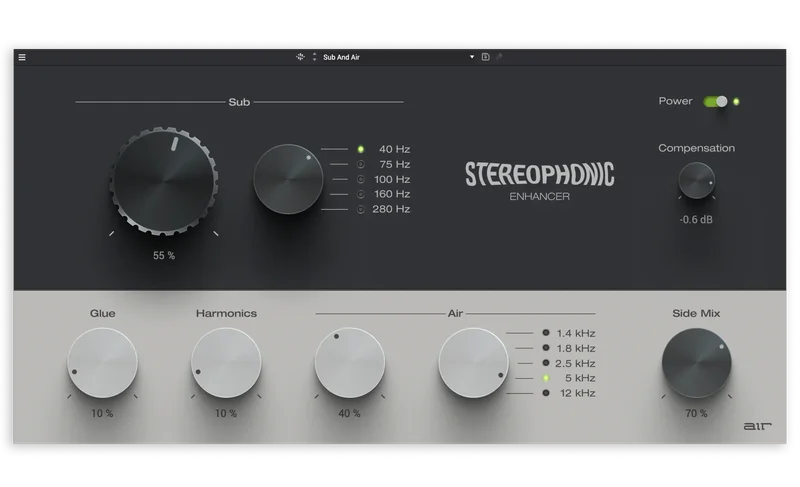The width and height of the screenshot is (800, 487).
Task: Click the AIR brand logo
Action: [757, 426]
